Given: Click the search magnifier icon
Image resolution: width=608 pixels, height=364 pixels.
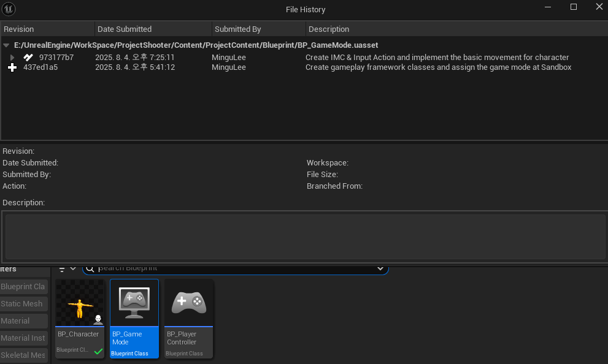Looking at the screenshot, I should (x=90, y=268).
